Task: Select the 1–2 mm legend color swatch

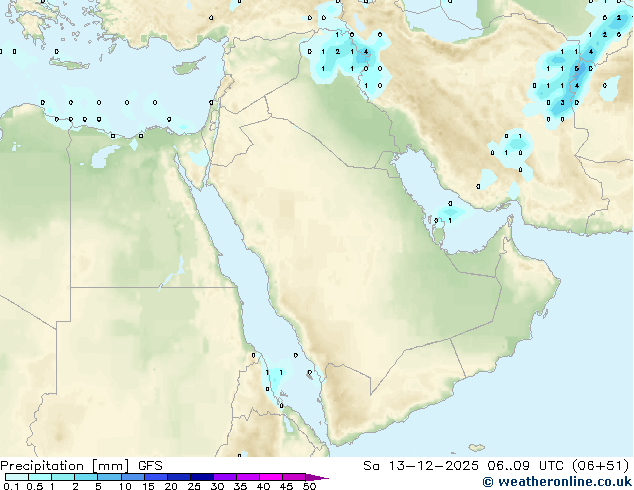Action: coord(63,477)
